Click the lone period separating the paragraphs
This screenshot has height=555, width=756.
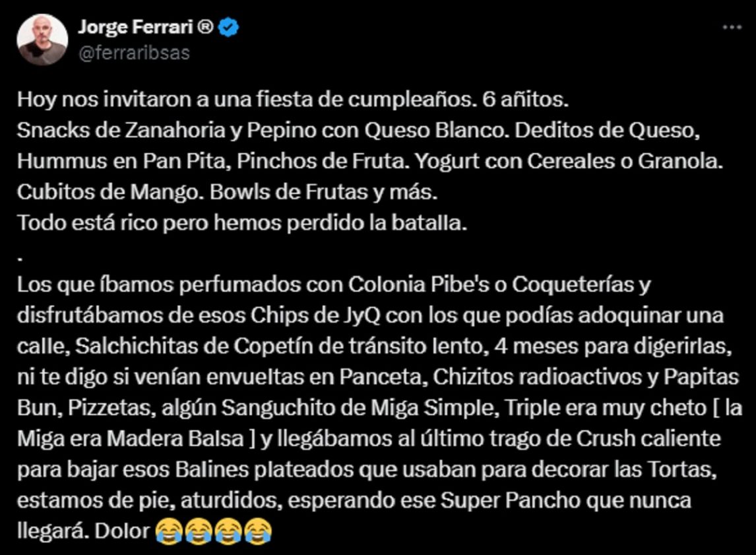click(x=20, y=260)
